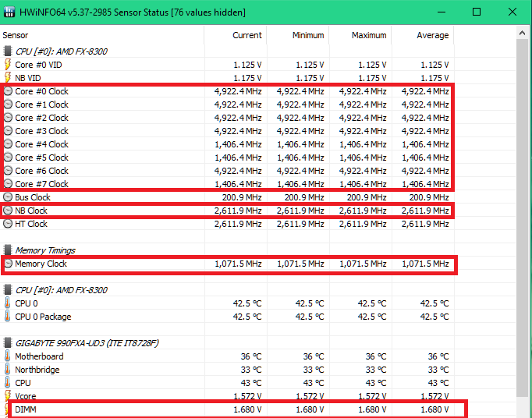Minimize the HWiNFO64 Sensor Status window
This screenshot has width=532, height=418.
[x=442, y=12]
